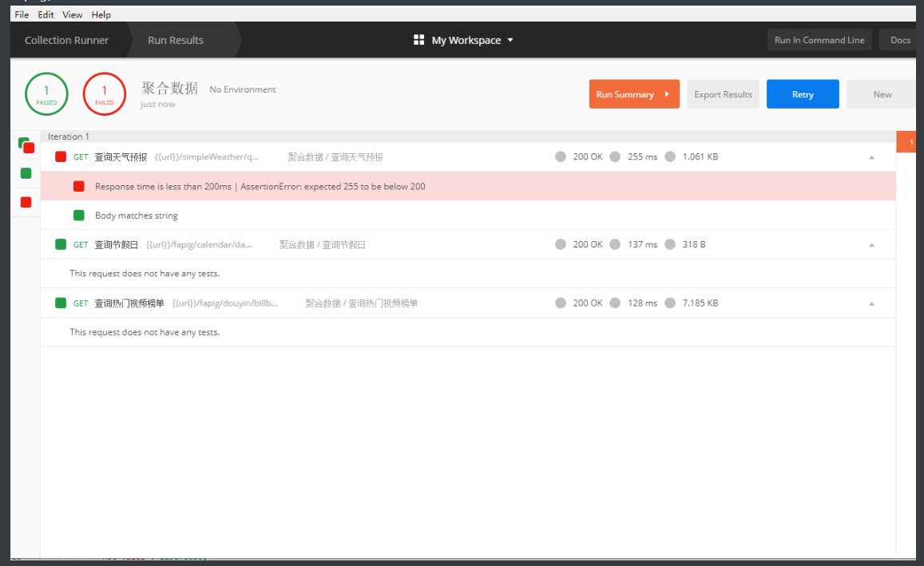Click the 137 ms response time

(642, 244)
